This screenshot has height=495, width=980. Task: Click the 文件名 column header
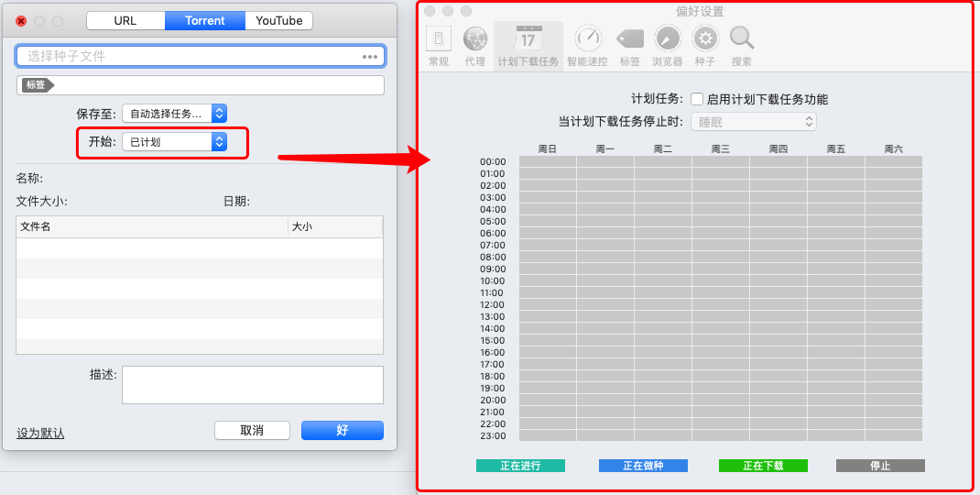coord(152,226)
